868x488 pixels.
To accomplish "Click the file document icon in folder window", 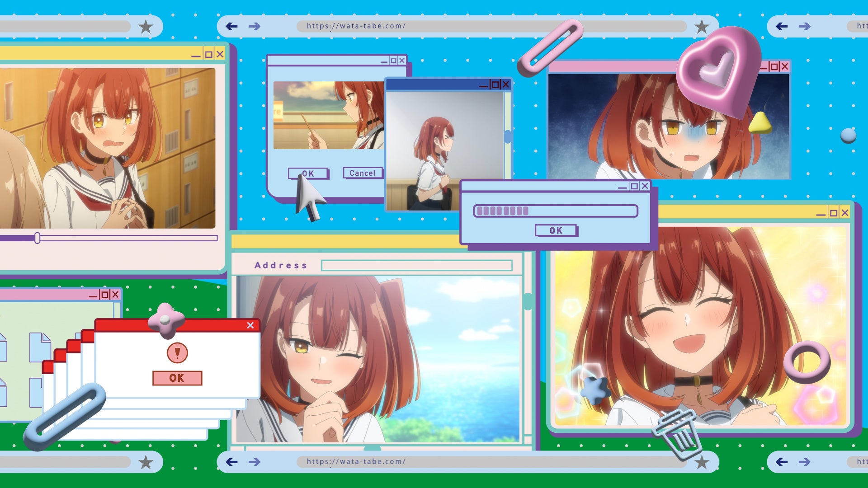I will pyautogui.click(x=40, y=347).
